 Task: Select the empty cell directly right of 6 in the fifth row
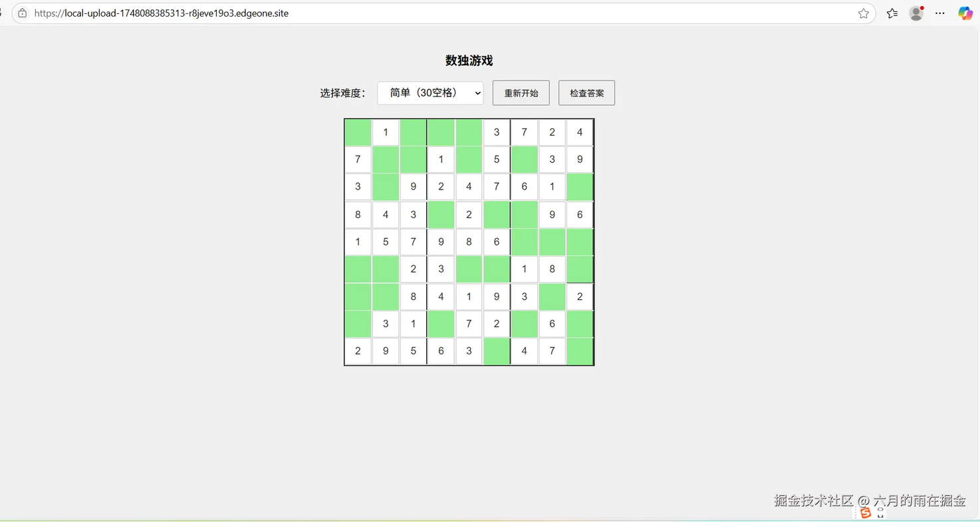[525, 242]
